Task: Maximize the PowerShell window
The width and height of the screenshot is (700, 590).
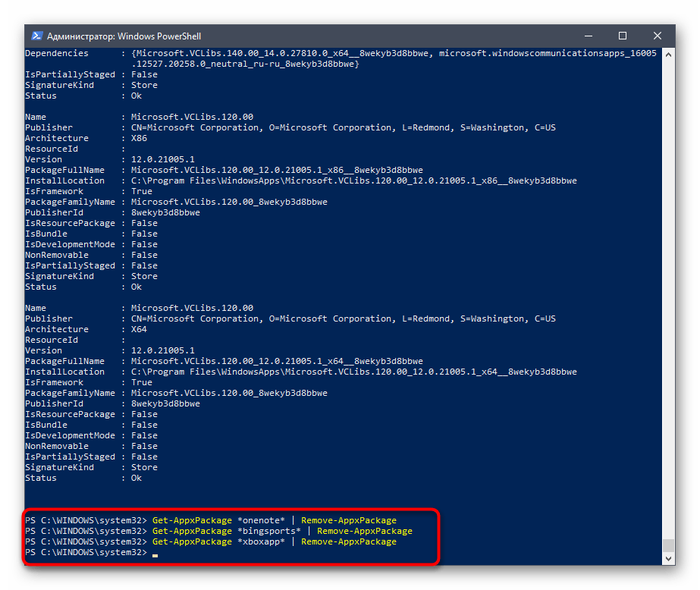Action: pos(623,36)
